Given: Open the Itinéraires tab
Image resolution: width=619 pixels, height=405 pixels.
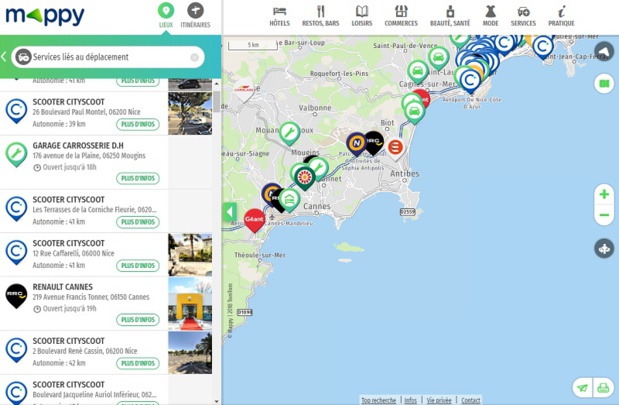Looking at the screenshot, I should (x=196, y=15).
